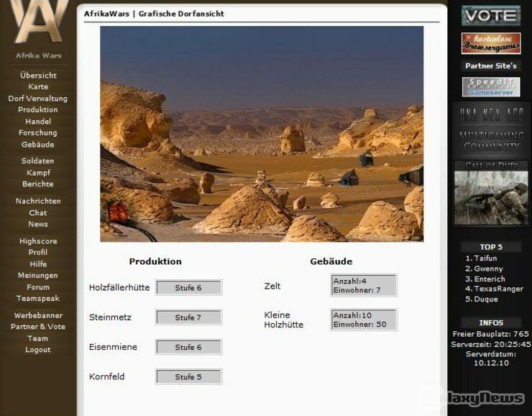Open the Hilfe page
The image size is (532, 416).
(38, 264)
